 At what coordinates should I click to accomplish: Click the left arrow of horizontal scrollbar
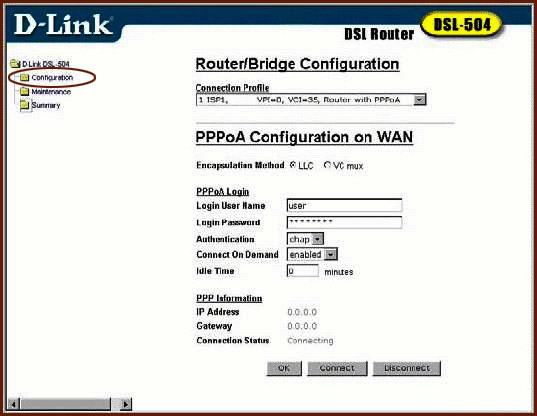click(x=13, y=404)
